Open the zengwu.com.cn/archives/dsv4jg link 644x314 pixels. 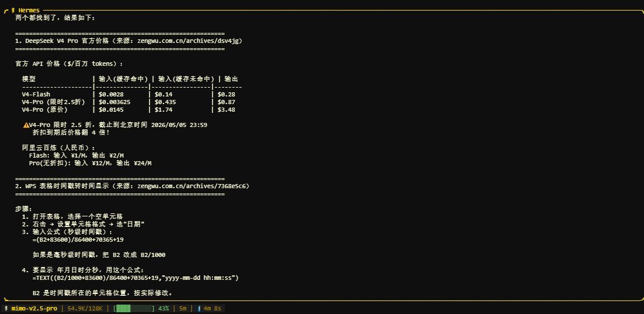pos(188,41)
